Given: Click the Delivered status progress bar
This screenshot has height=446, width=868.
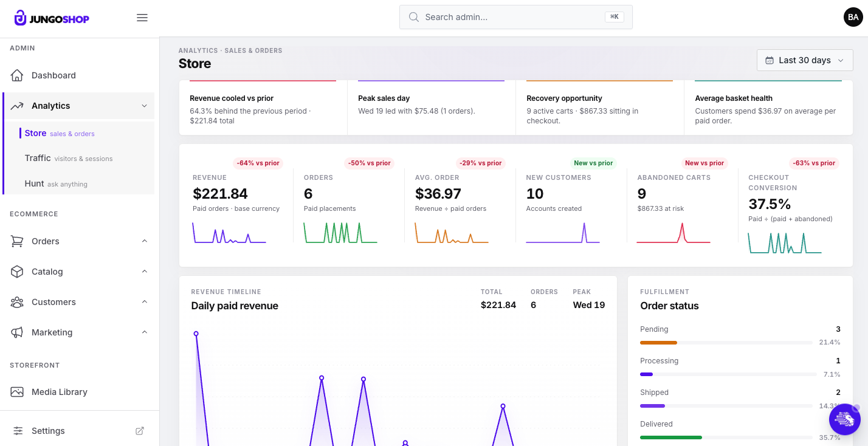Looking at the screenshot, I should coord(726,437).
